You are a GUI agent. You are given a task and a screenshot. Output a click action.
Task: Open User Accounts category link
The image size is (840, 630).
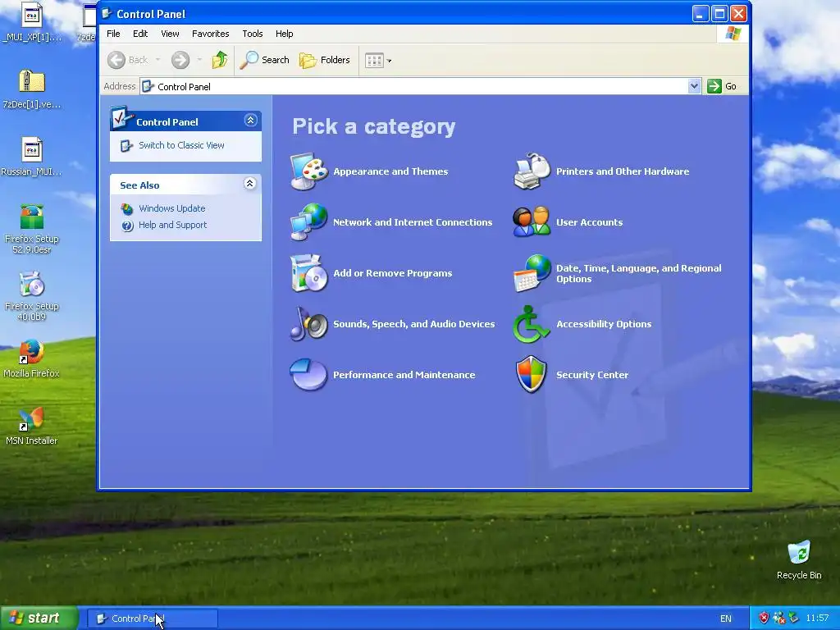589,222
